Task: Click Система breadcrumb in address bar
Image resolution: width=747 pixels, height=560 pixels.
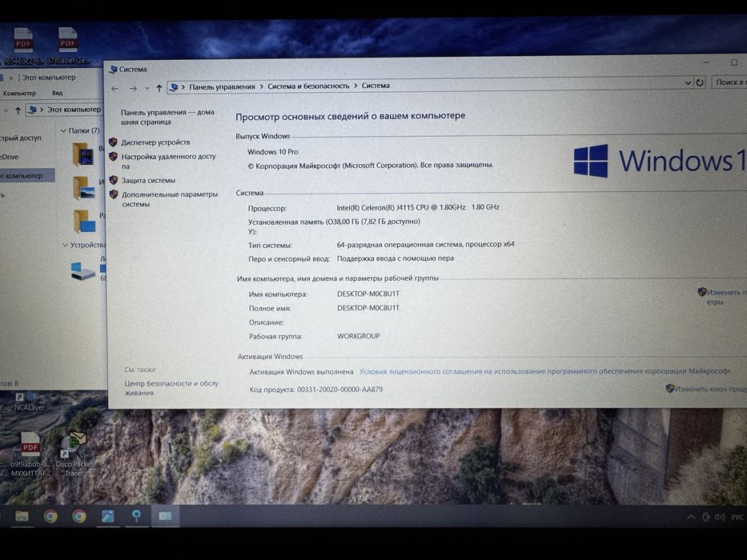Action: click(376, 86)
